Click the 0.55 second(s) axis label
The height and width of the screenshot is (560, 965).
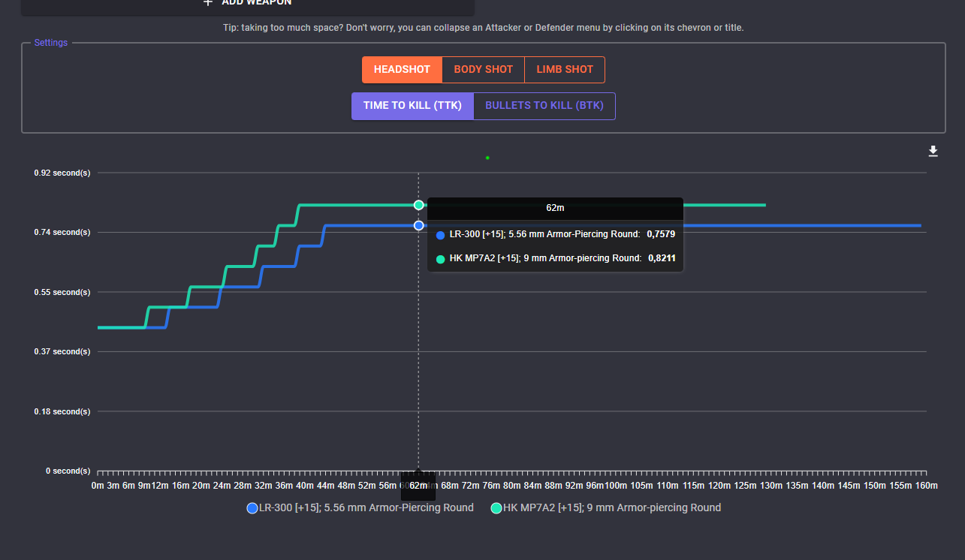tap(62, 292)
